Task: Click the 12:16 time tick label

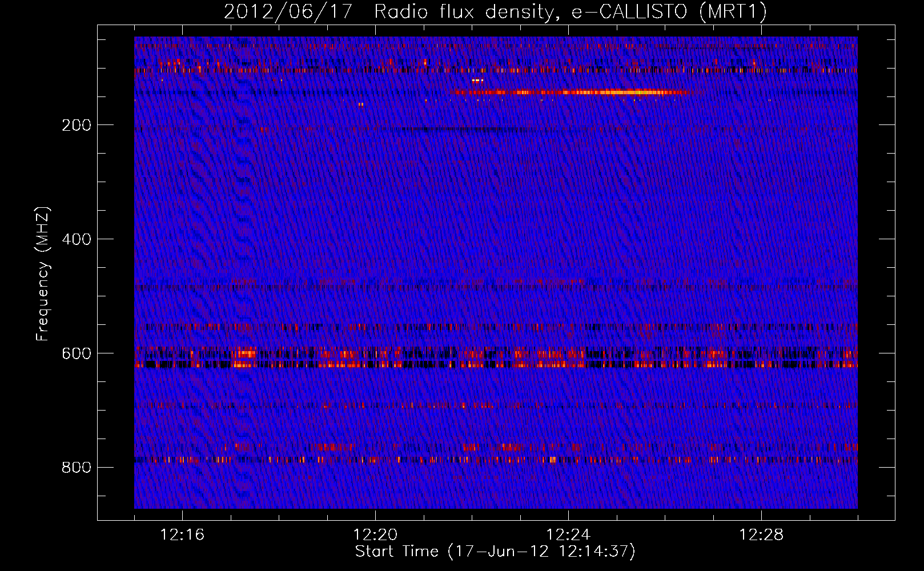Action: click(x=182, y=535)
